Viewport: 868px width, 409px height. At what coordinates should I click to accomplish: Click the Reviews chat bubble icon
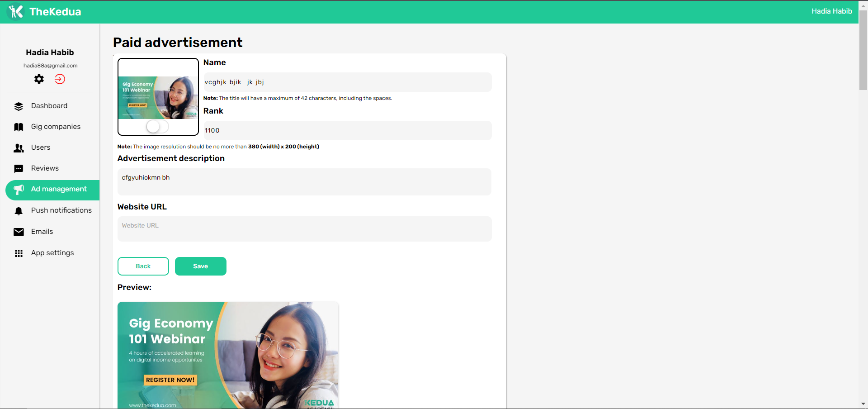pyautogui.click(x=19, y=169)
